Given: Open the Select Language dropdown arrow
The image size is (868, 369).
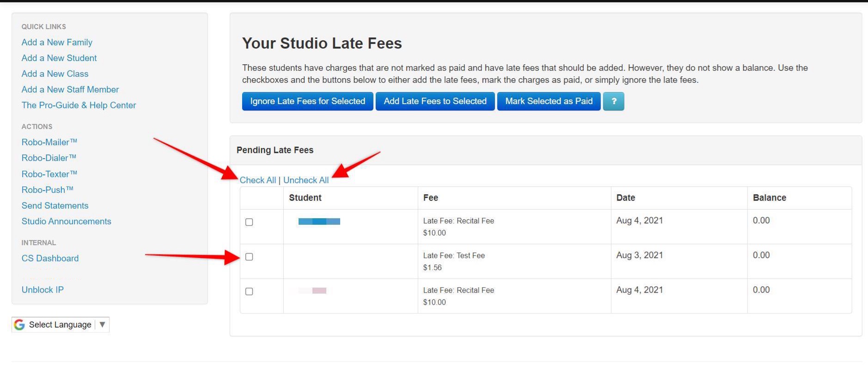Looking at the screenshot, I should click(102, 325).
